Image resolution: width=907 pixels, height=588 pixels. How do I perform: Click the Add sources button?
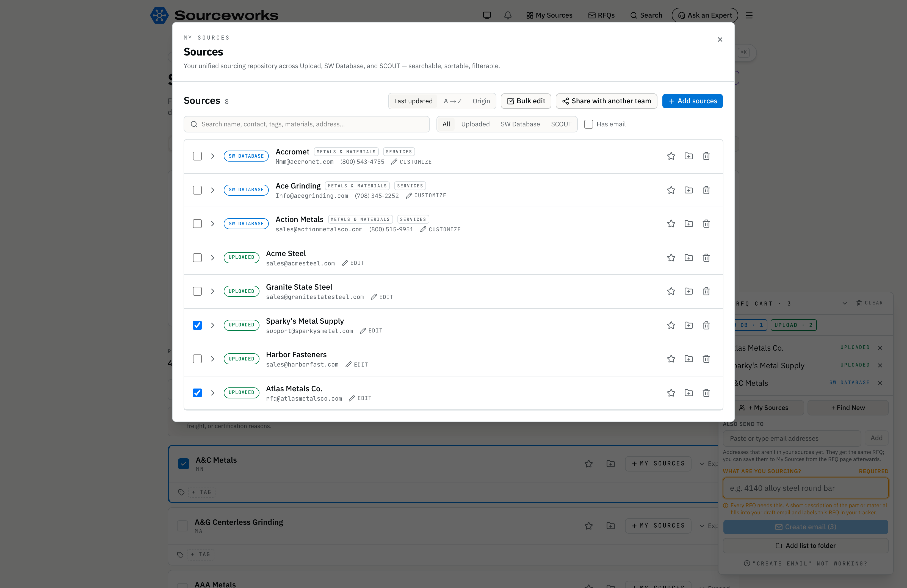[x=692, y=101]
